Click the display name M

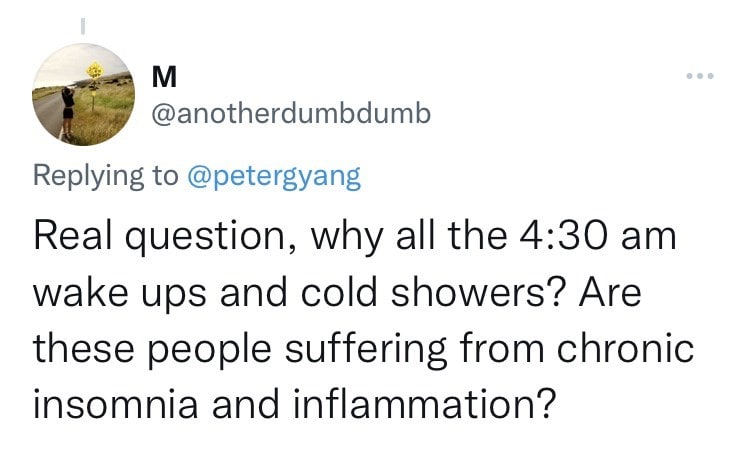point(164,76)
